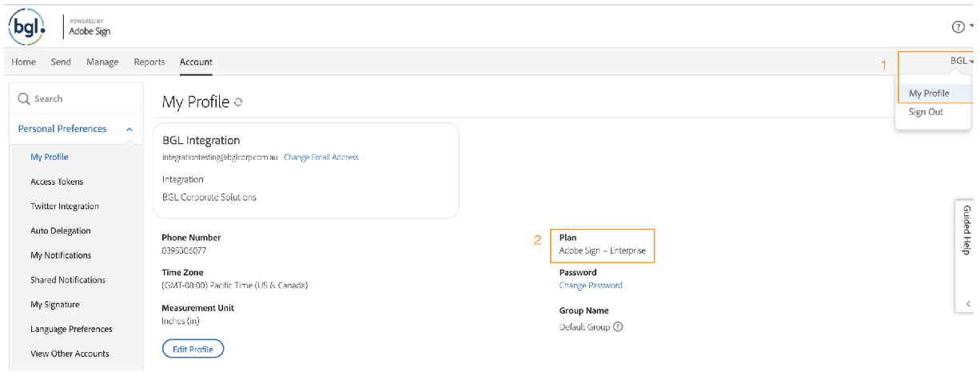The image size is (980, 376).
Task: Open the BGL account dropdown
Action: [961, 61]
